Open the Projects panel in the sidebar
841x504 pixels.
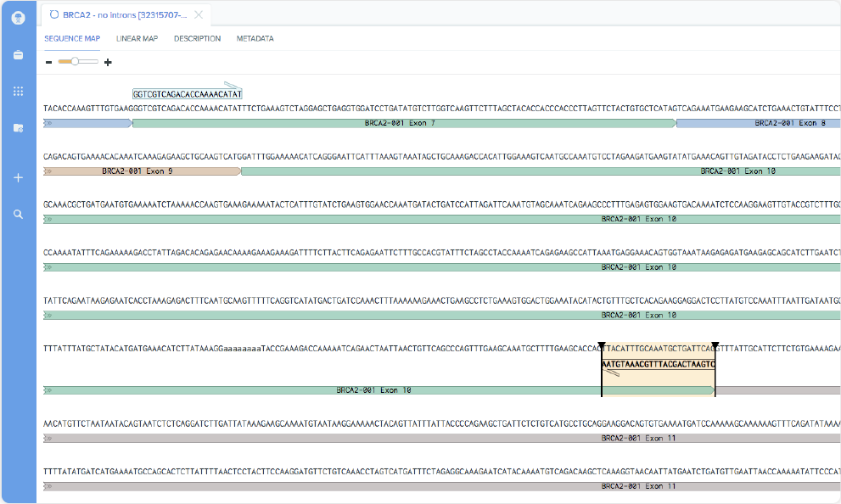click(18, 127)
